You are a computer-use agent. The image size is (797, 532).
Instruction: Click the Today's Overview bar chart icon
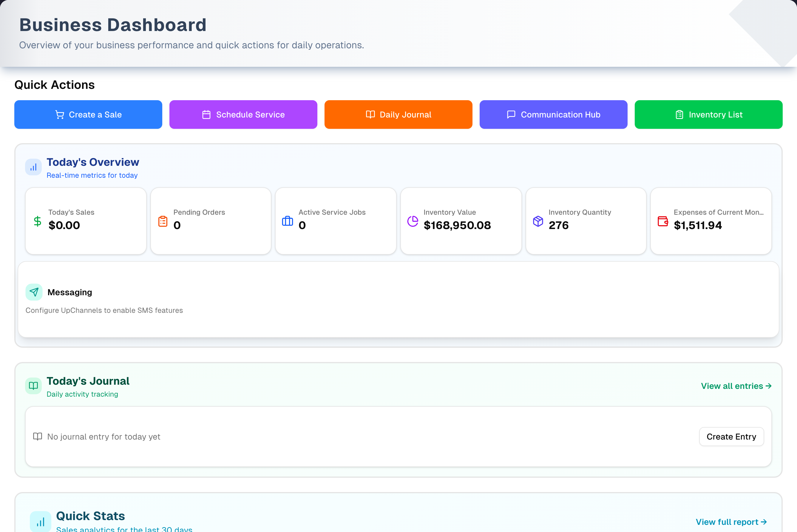pyautogui.click(x=33, y=167)
